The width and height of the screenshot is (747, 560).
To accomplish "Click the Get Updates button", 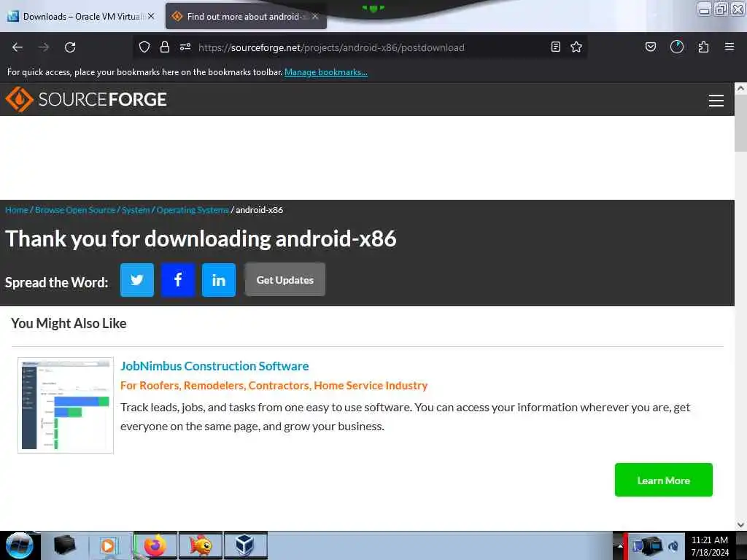I will coord(285,280).
